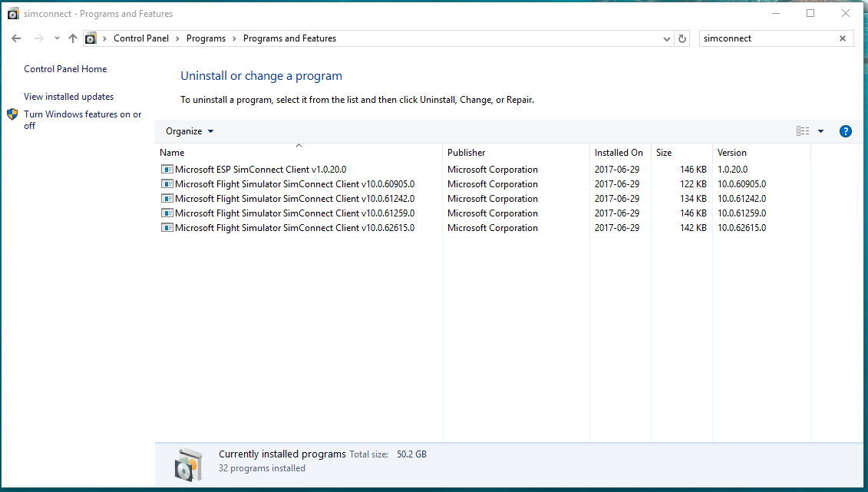Select SimConnect Client v10.0.60905.0 entry

295,183
